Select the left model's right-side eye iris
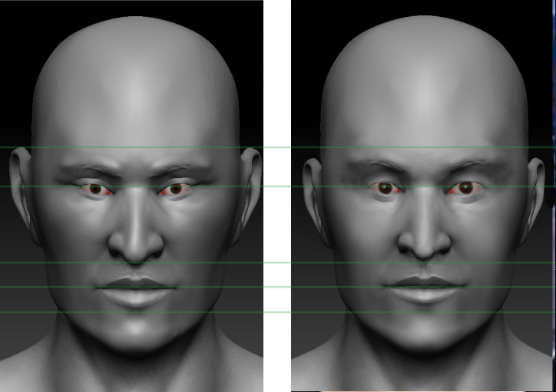The height and width of the screenshot is (392, 556). click(176, 189)
